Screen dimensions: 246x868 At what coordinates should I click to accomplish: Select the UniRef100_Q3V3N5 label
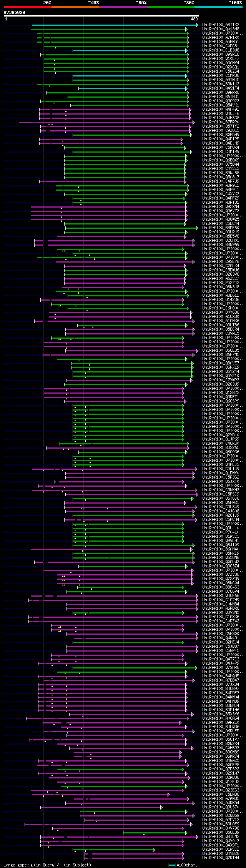221,613
